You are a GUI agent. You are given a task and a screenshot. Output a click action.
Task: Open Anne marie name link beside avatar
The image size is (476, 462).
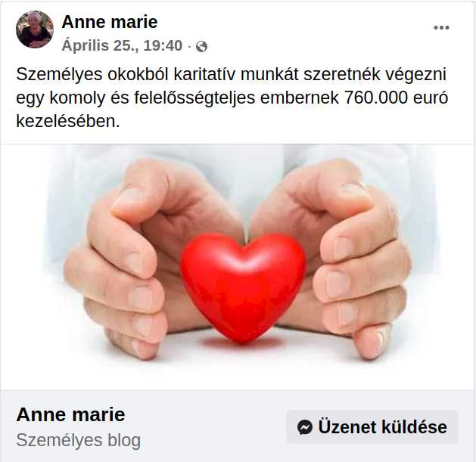tap(110, 22)
